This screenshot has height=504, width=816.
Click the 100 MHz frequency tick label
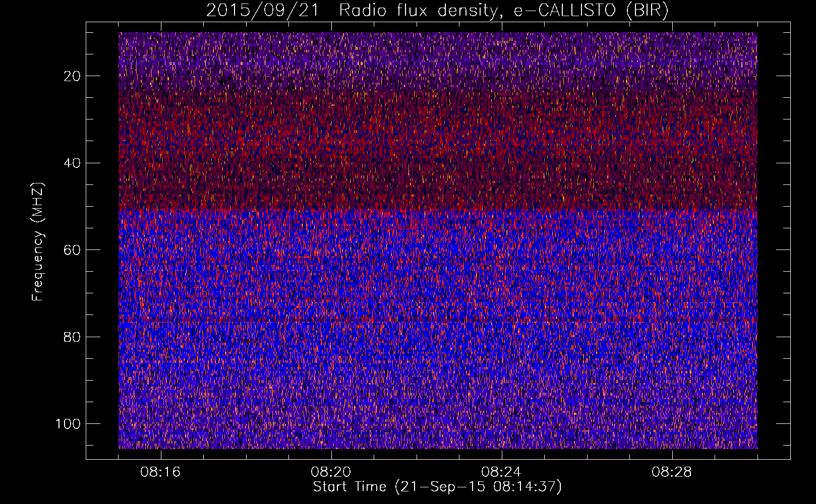click(x=68, y=424)
